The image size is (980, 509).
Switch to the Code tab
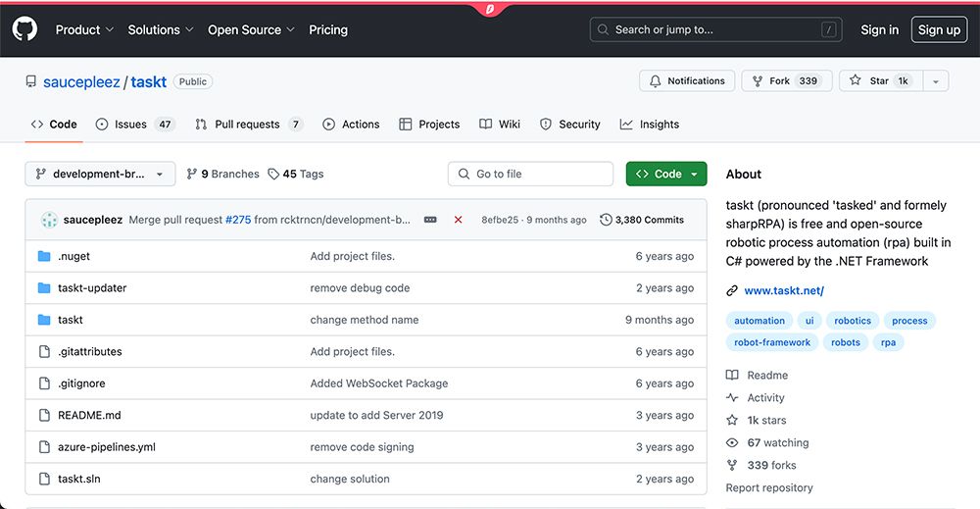54,124
